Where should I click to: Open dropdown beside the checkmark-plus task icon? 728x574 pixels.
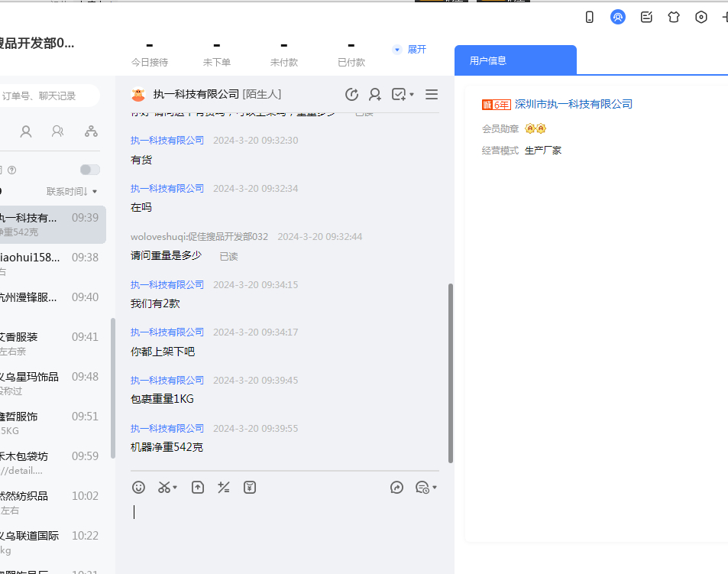(x=412, y=95)
